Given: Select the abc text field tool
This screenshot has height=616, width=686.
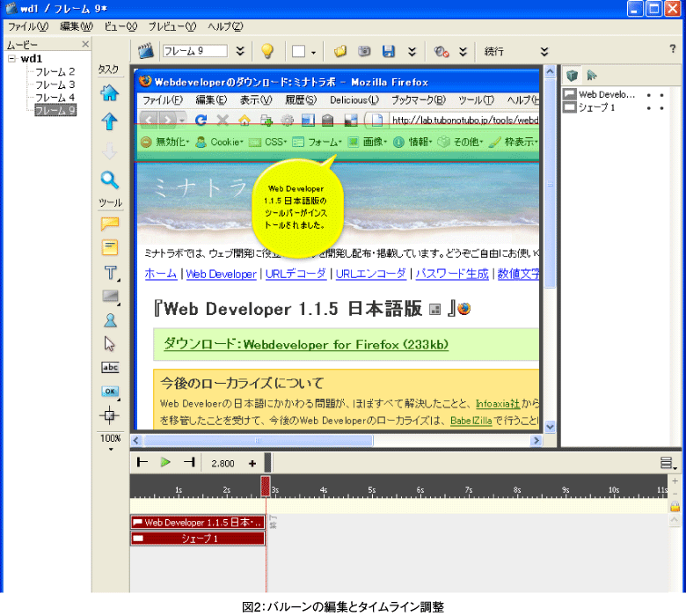Looking at the screenshot, I should [110, 367].
